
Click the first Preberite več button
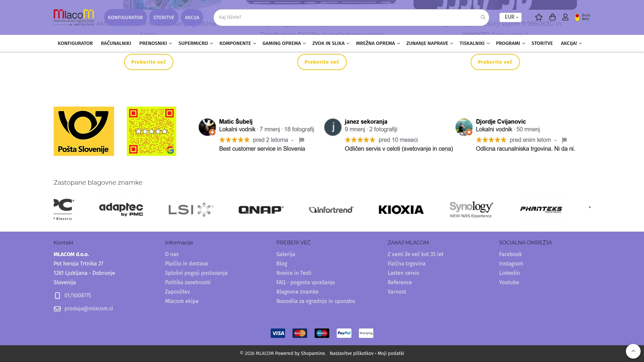(x=149, y=62)
